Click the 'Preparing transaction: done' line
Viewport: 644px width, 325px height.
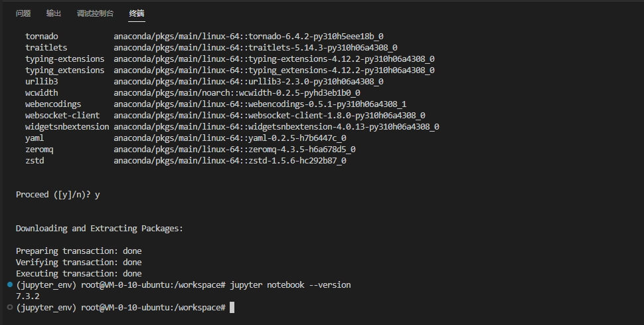pos(78,251)
